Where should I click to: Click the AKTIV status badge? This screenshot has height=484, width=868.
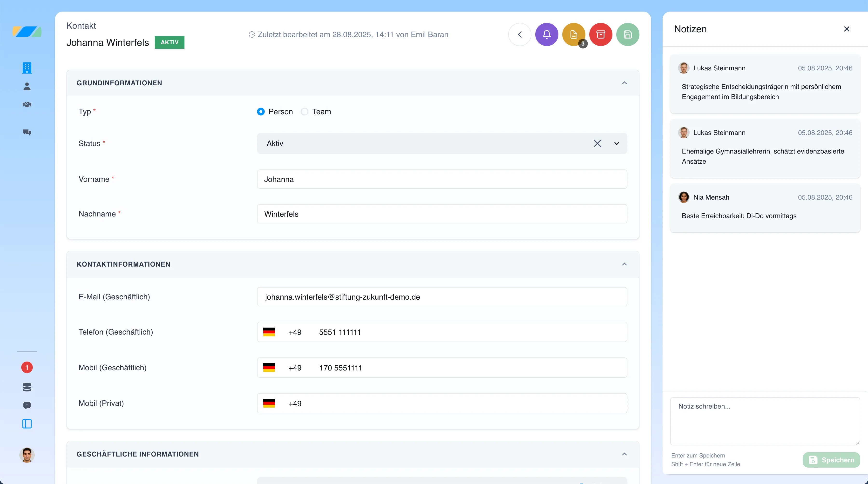(x=170, y=42)
